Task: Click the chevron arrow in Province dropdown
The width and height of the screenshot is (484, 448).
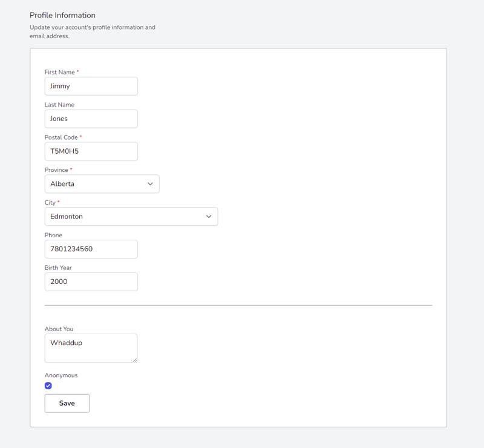Action: point(150,184)
